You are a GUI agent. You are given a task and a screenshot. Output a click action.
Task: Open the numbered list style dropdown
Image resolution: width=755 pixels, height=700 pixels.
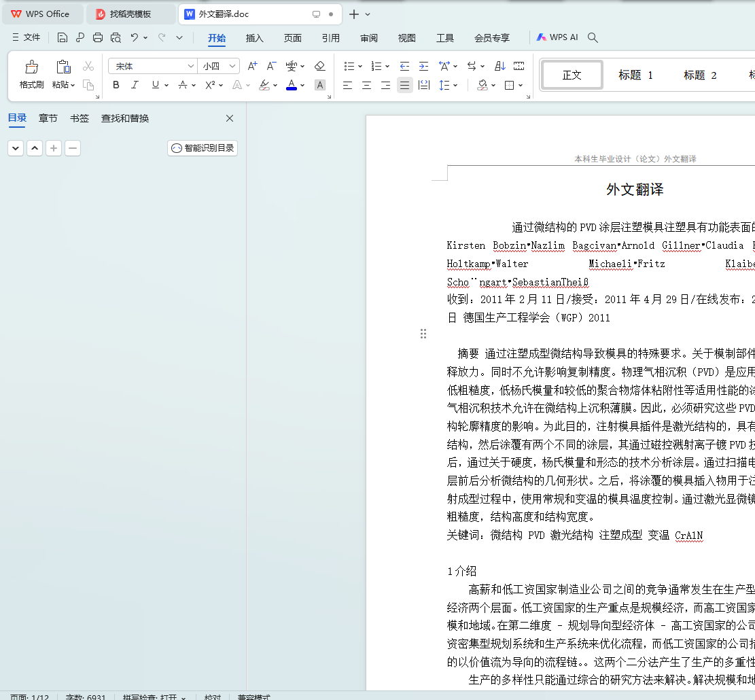click(x=387, y=67)
